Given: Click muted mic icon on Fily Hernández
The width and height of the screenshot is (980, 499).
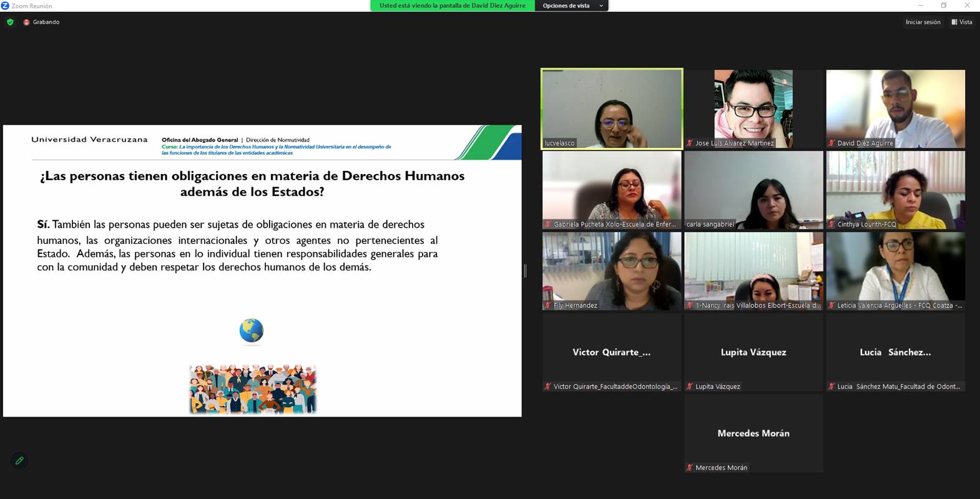Looking at the screenshot, I should [548, 305].
